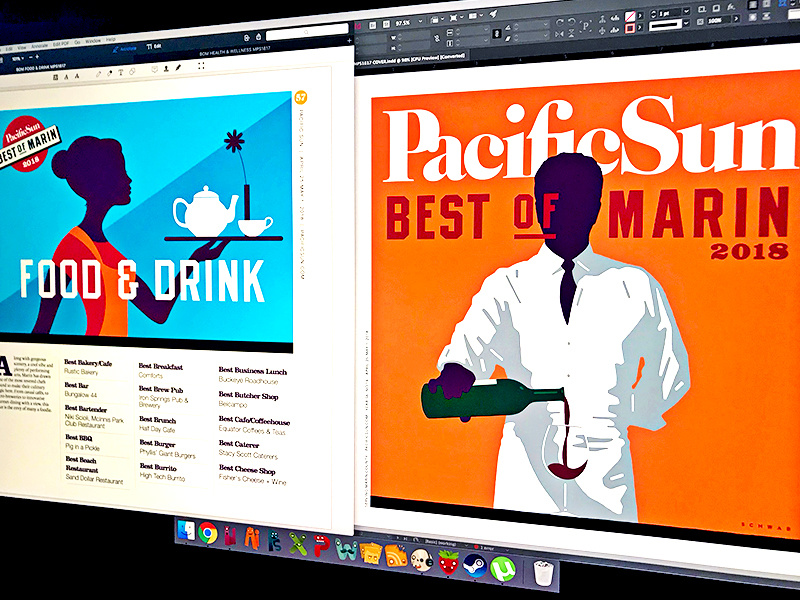This screenshot has width=800, height=600.
Task: Click the stroke weight stepper in InDesign
Action: tap(654, 13)
